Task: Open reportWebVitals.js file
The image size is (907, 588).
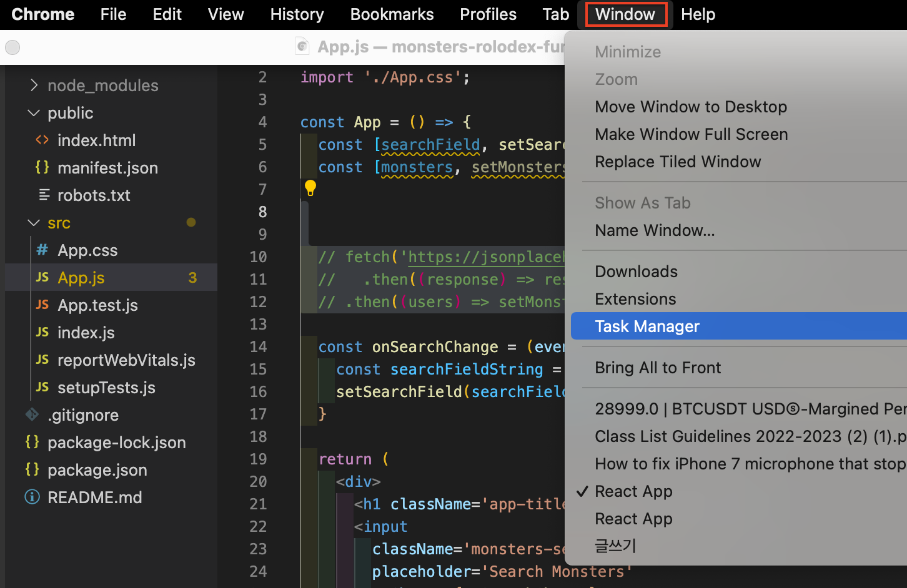Action: click(x=126, y=360)
